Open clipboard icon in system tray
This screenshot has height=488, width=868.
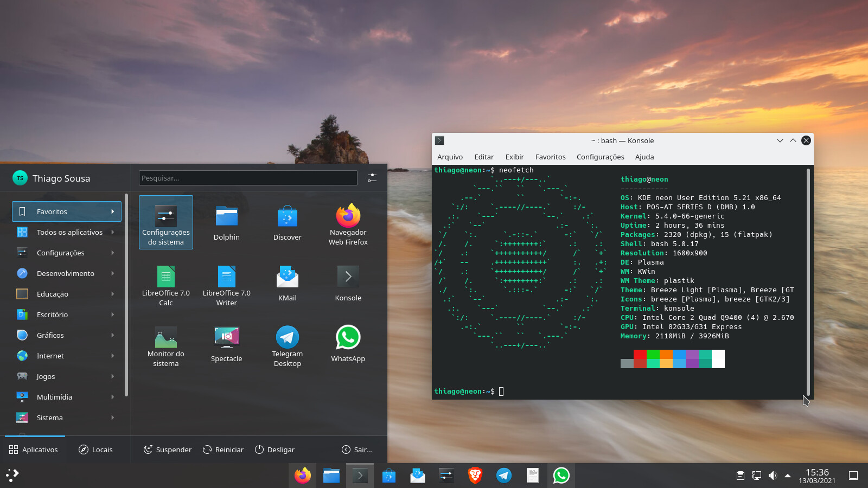(740, 476)
